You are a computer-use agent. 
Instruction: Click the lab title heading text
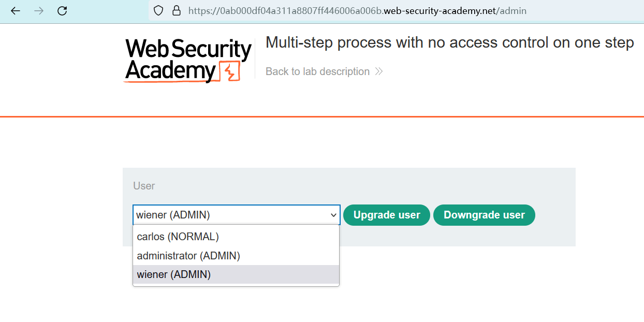449,42
